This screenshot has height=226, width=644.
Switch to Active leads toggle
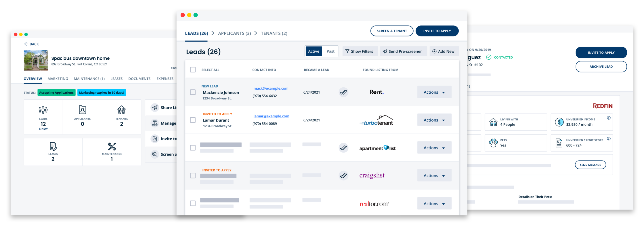(313, 51)
